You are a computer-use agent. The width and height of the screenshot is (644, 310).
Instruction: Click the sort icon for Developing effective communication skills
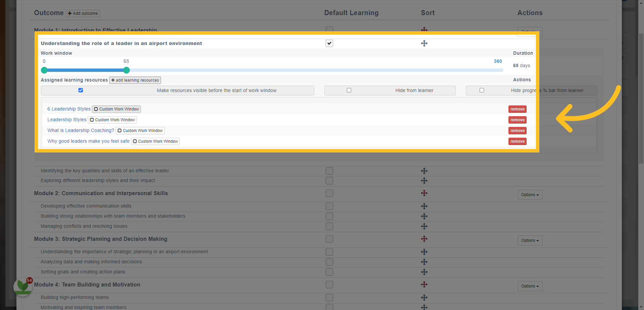(424, 206)
